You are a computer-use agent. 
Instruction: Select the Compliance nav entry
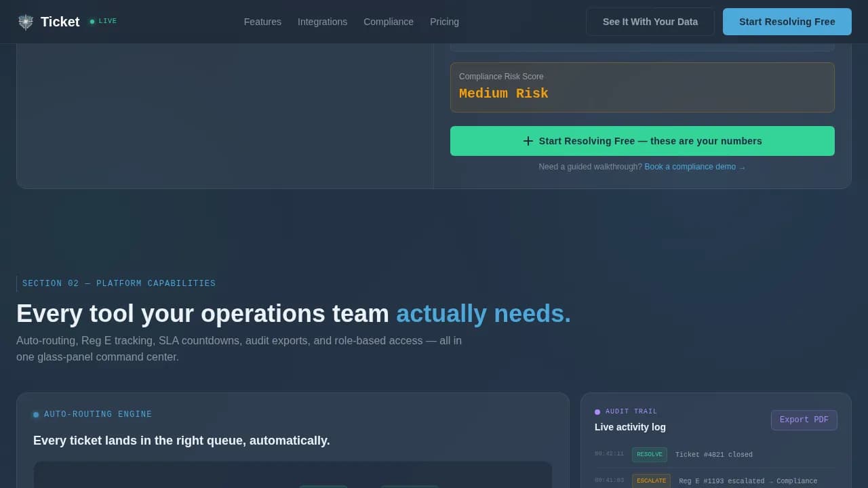click(x=389, y=22)
